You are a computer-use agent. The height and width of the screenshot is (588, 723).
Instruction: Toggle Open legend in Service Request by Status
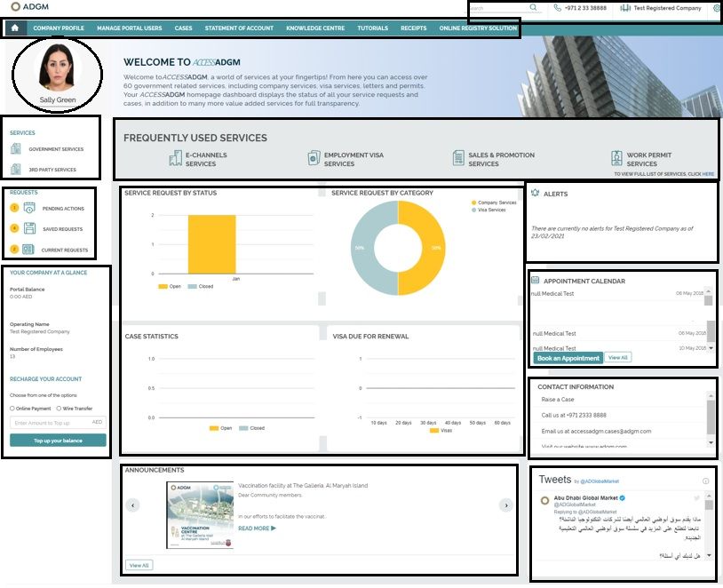click(x=170, y=286)
